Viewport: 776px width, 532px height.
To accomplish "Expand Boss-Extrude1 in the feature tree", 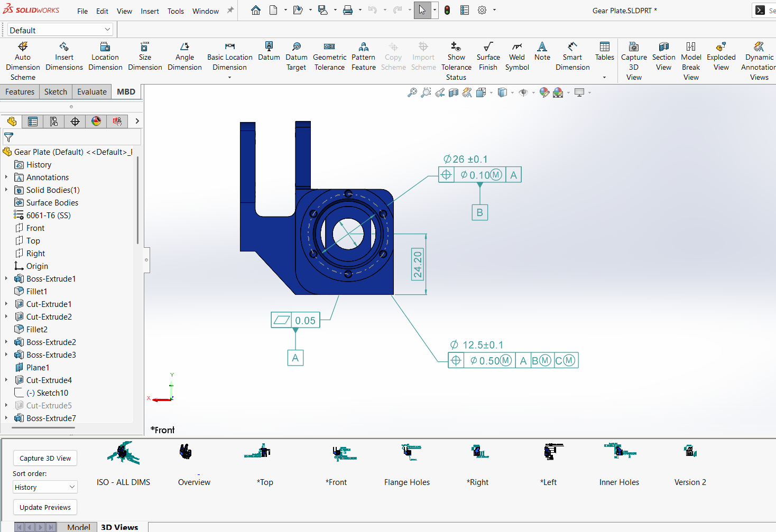I will (x=6, y=278).
